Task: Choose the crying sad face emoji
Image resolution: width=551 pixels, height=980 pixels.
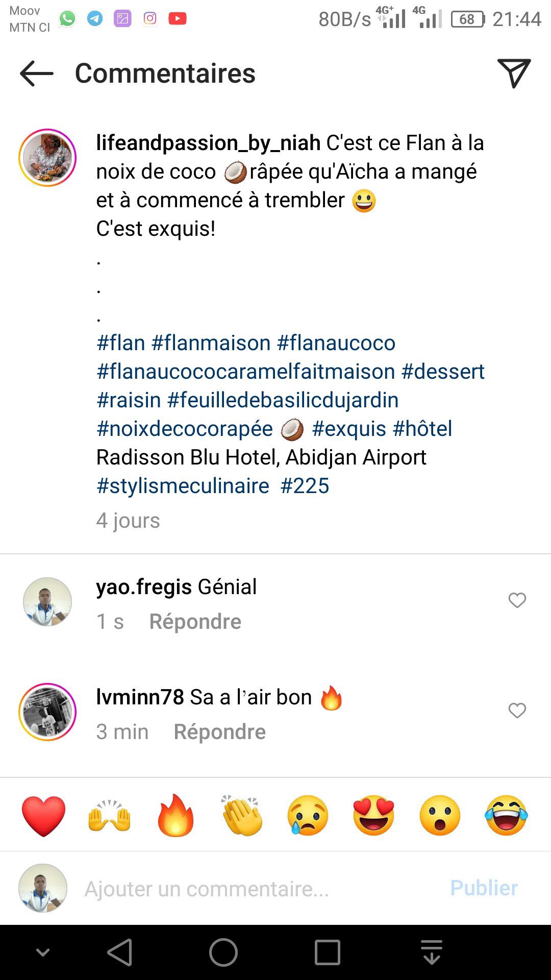Action: point(308,815)
